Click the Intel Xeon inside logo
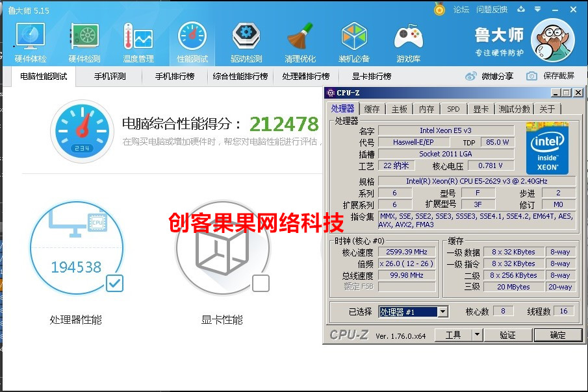588x392 pixels. (547, 148)
